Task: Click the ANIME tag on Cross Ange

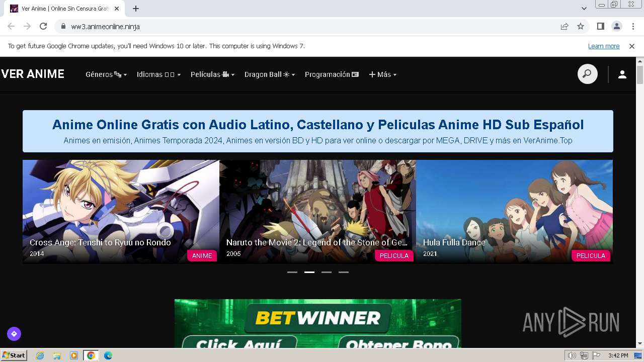Action: pyautogui.click(x=202, y=255)
